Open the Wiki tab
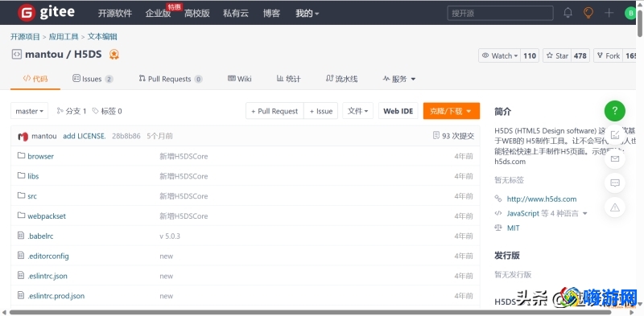Image resolution: width=644 pixels, height=316 pixels. click(239, 79)
